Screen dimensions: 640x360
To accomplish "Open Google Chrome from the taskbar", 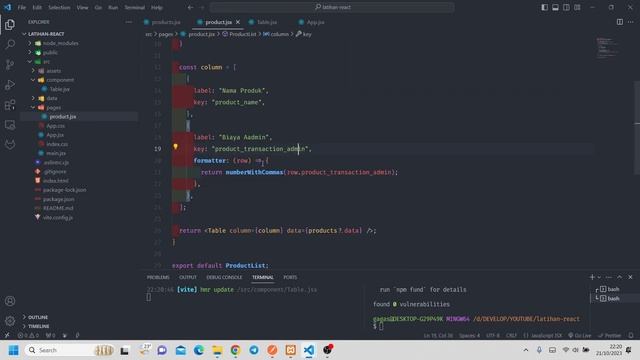I will (x=236, y=350).
